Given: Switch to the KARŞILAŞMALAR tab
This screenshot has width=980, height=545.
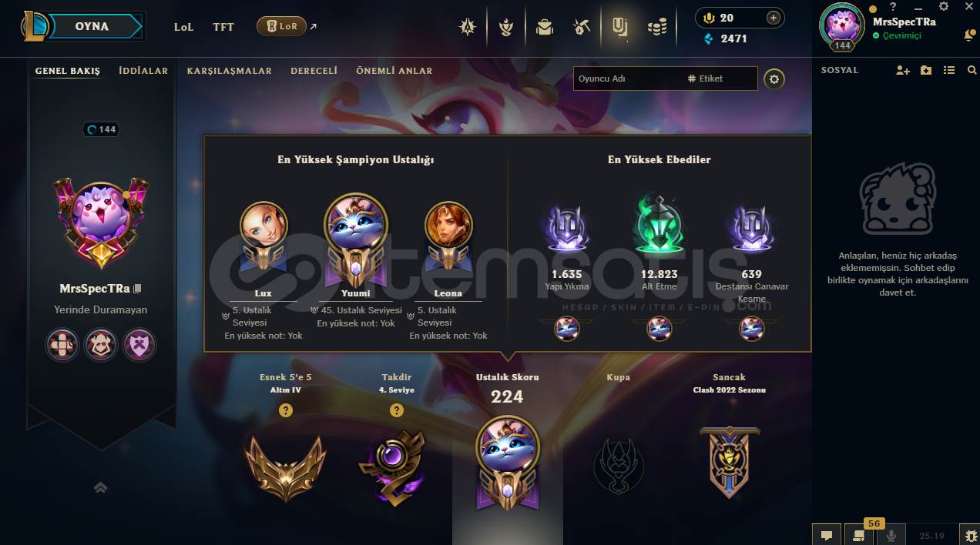Looking at the screenshot, I should 229,71.
